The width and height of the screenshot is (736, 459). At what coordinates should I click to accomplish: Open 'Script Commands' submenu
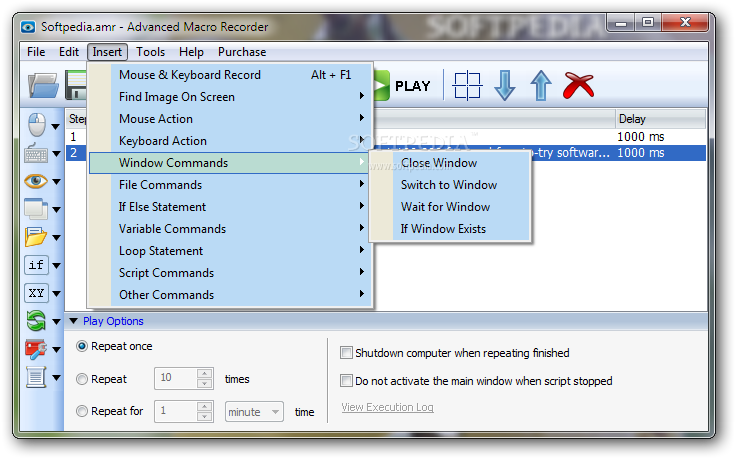tap(230, 273)
